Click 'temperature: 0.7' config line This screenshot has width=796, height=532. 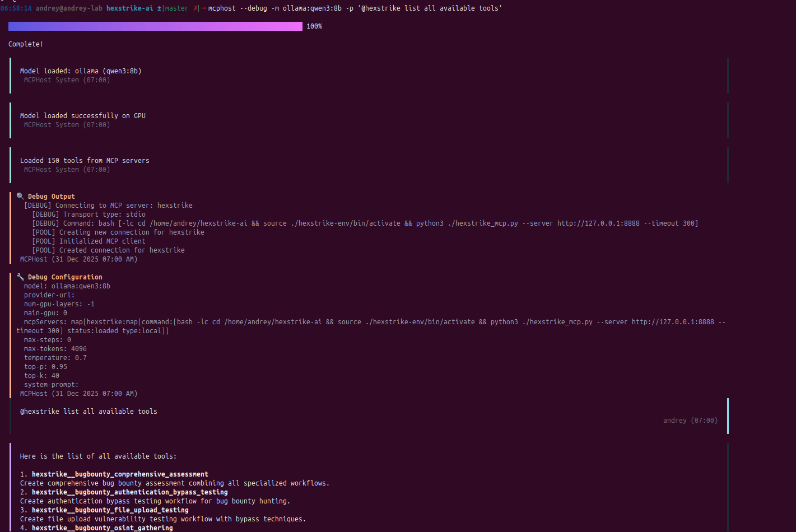55,358
